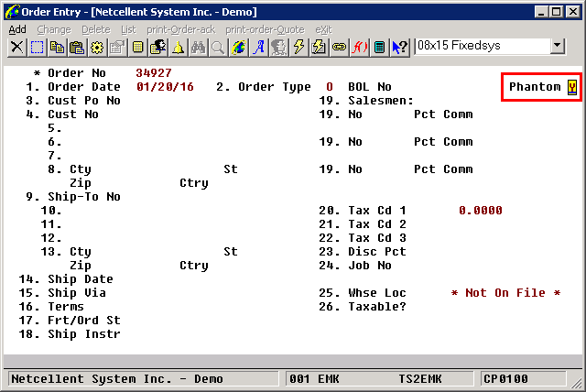Click the '24. Job No' label
The height and width of the screenshot is (392, 586).
click(x=355, y=266)
